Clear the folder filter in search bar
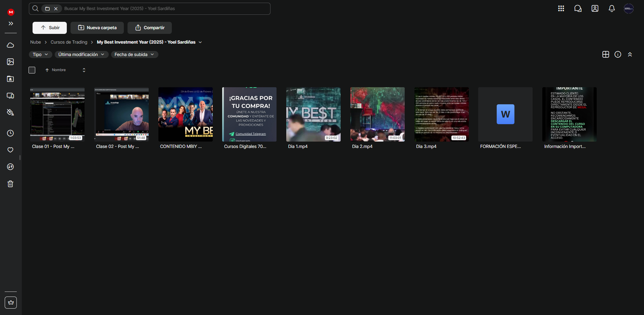The image size is (644, 315). [56, 9]
